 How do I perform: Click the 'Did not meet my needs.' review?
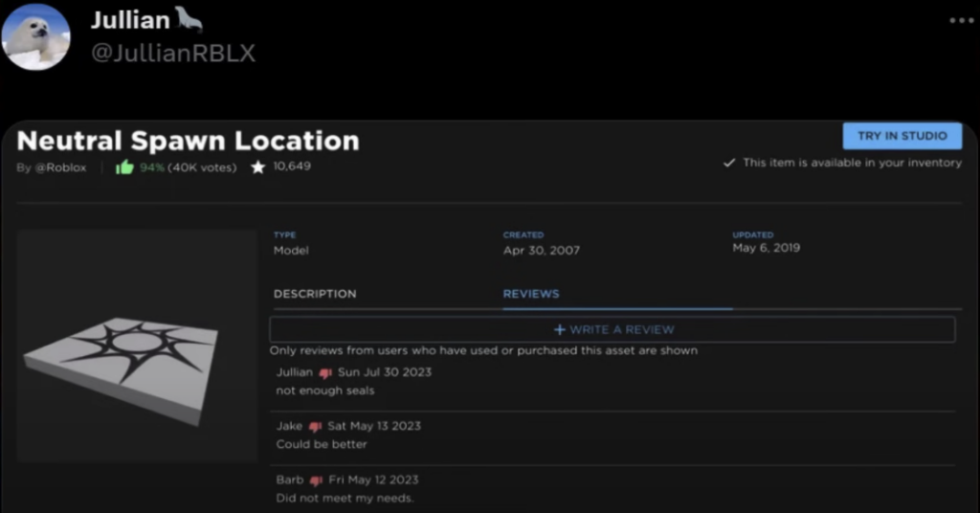pos(345,498)
